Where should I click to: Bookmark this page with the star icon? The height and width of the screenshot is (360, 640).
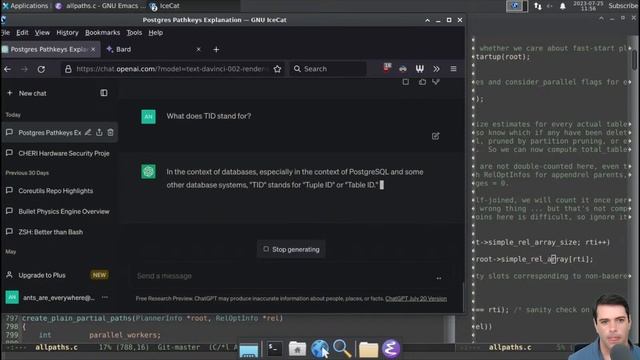(277, 69)
